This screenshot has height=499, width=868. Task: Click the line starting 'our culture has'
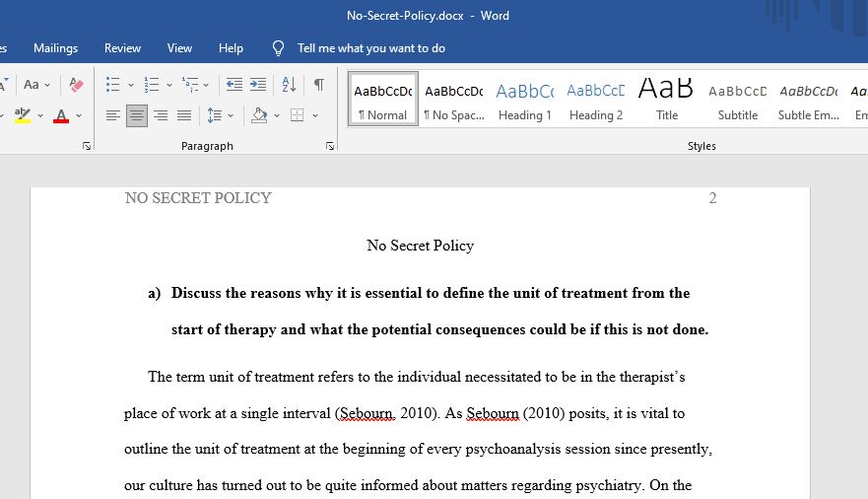coord(408,486)
